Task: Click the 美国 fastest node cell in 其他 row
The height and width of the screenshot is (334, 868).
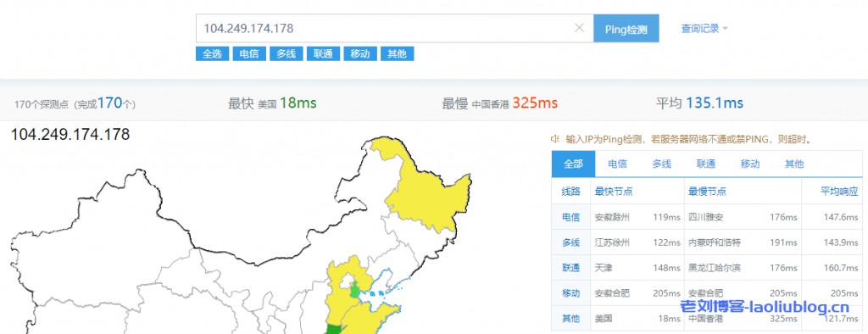Action: point(604,319)
